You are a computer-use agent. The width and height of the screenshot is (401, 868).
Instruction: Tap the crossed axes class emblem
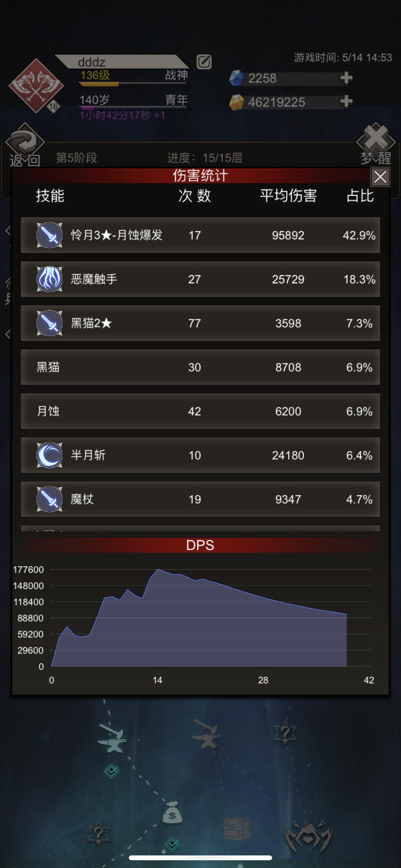[36, 86]
